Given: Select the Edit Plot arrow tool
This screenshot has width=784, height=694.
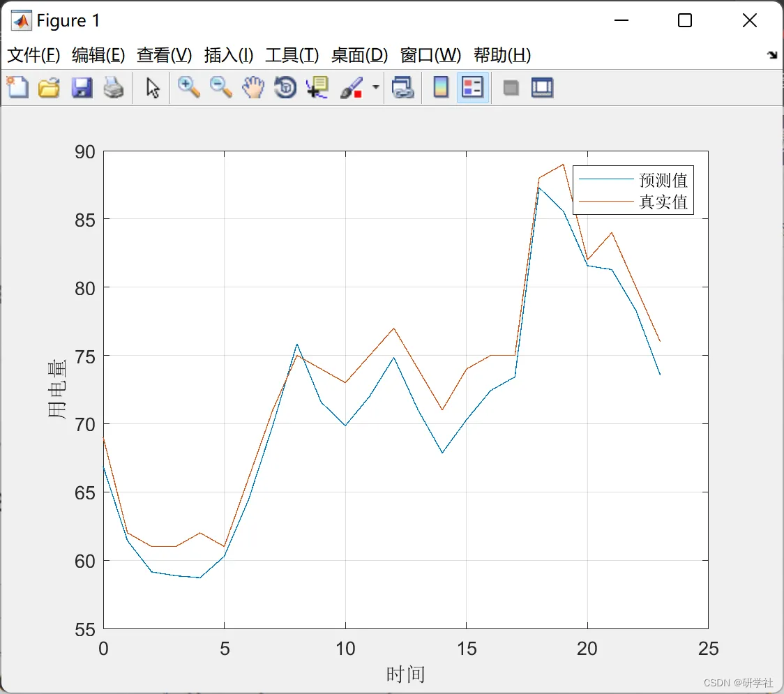Looking at the screenshot, I should tap(153, 88).
